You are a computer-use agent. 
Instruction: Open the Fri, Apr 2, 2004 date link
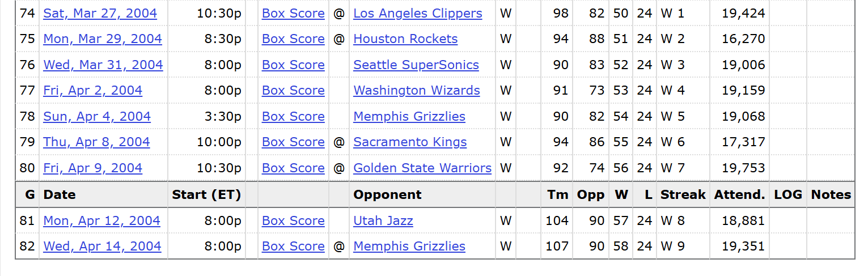92,91
